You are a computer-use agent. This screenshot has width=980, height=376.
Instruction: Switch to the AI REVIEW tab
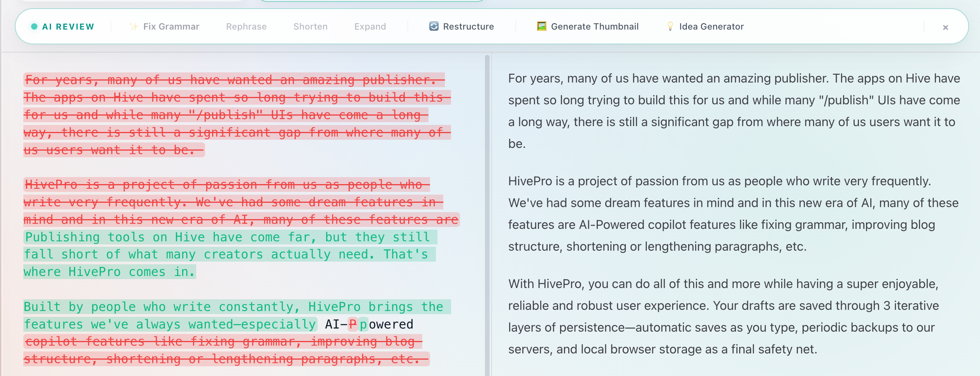coord(68,26)
